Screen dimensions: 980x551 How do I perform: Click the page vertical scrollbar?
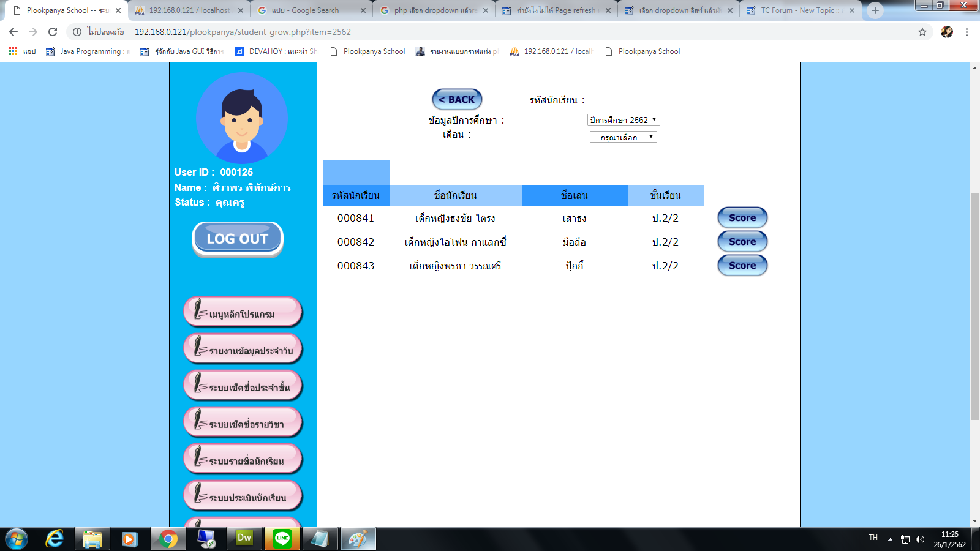tap(974, 306)
